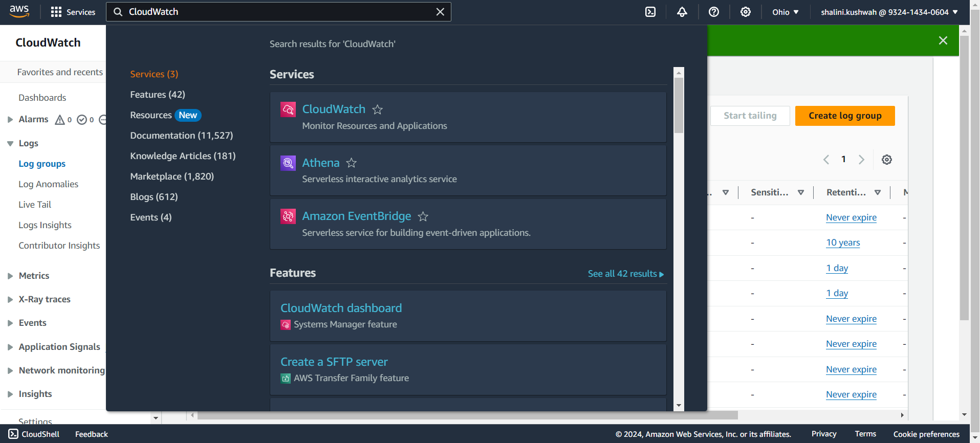The width and height of the screenshot is (980, 443).
Task: Favorite CloudWatch with the star icon
Action: coord(377,109)
